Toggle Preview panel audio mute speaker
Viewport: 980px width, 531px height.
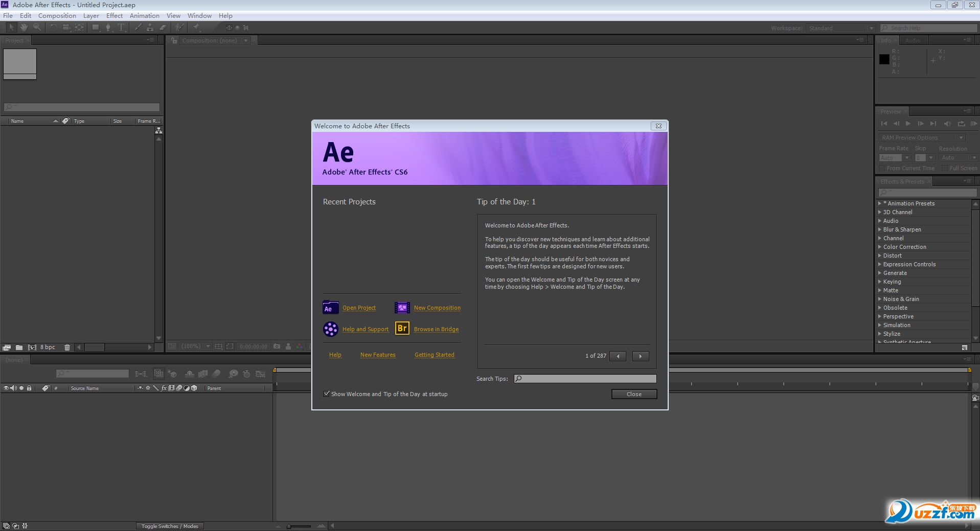pos(947,124)
